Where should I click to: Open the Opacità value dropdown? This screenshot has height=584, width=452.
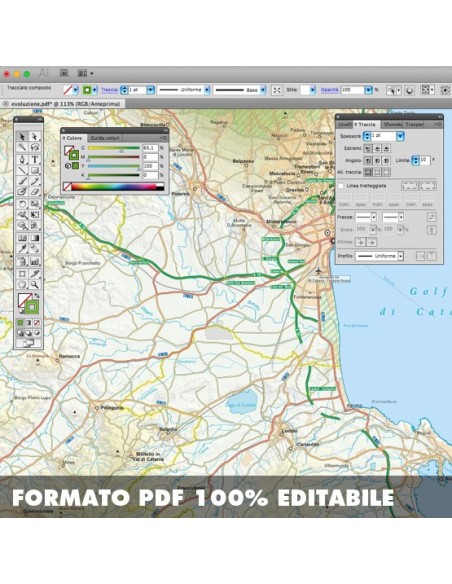368,90
